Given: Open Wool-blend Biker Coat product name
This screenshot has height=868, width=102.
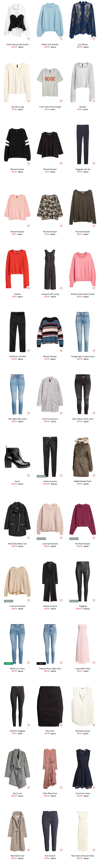Looking at the screenshot, I should pyautogui.click(x=17, y=544).
